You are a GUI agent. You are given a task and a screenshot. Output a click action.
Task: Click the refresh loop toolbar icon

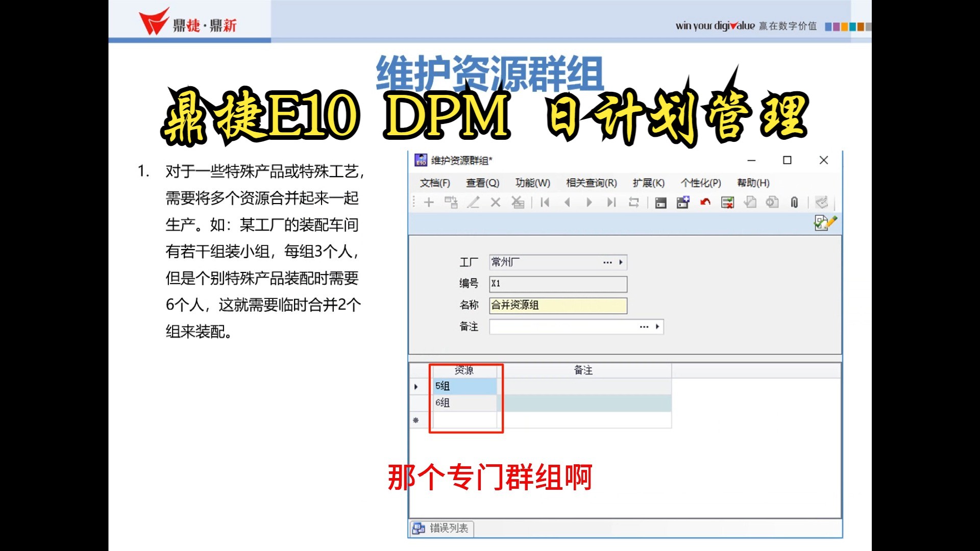coord(634,203)
